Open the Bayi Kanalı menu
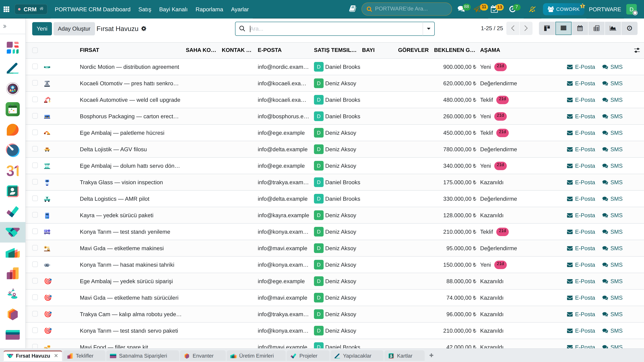644x362 pixels. tap(173, 9)
